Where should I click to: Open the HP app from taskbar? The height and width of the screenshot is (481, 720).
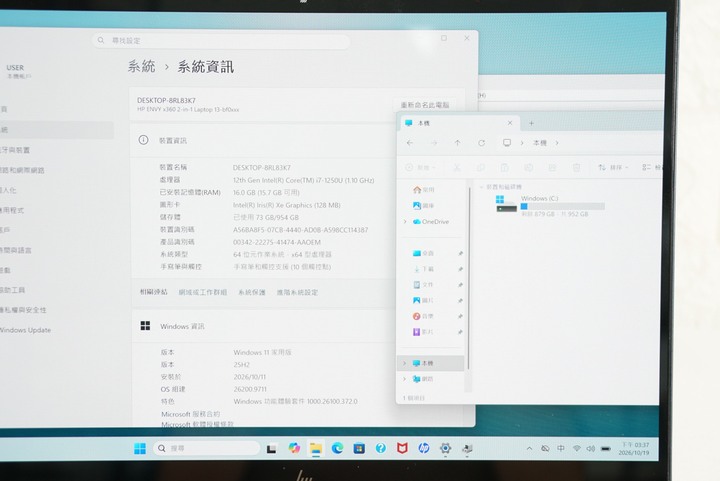(424, 448)
